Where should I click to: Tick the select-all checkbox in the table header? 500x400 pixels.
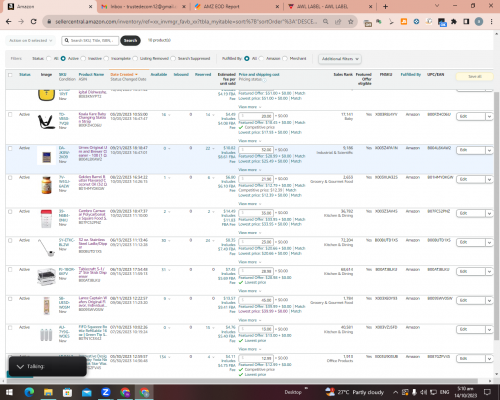point(10,75)
